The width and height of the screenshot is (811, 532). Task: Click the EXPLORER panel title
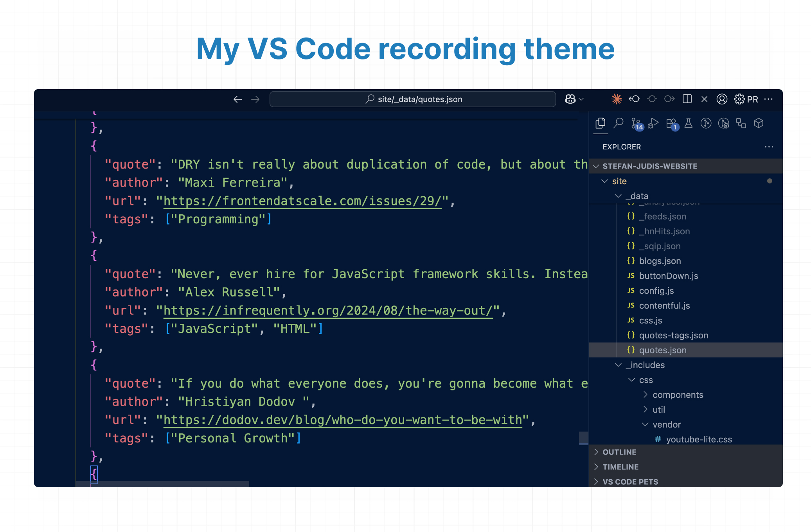pos(622,147)
